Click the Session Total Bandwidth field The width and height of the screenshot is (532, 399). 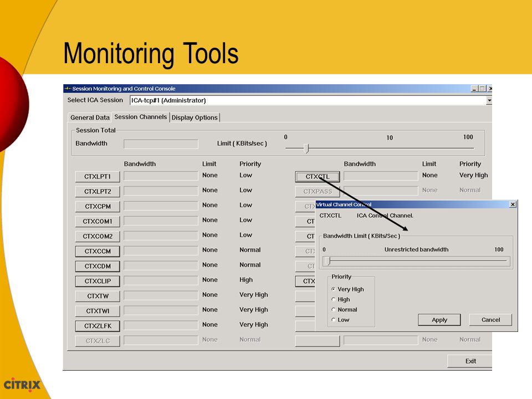161,144
